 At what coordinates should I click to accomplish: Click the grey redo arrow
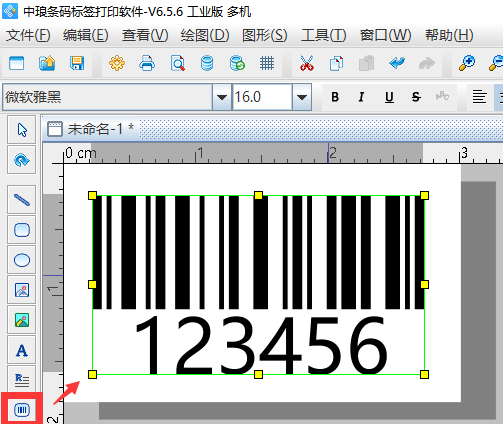tap(427, 63)
